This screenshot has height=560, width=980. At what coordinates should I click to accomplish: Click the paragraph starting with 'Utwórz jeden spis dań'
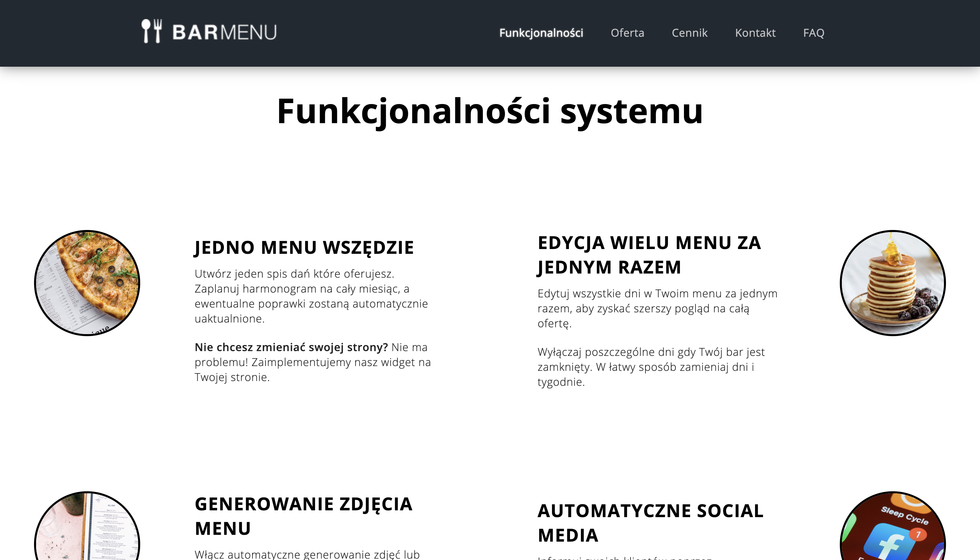pyautogui.click(x=311, y=296)
